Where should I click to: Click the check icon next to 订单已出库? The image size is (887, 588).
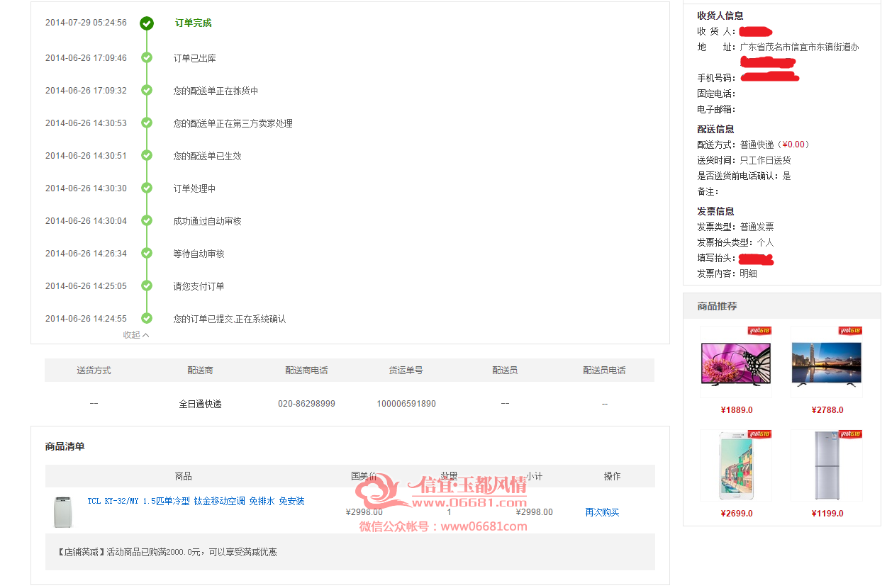[147, 58]
